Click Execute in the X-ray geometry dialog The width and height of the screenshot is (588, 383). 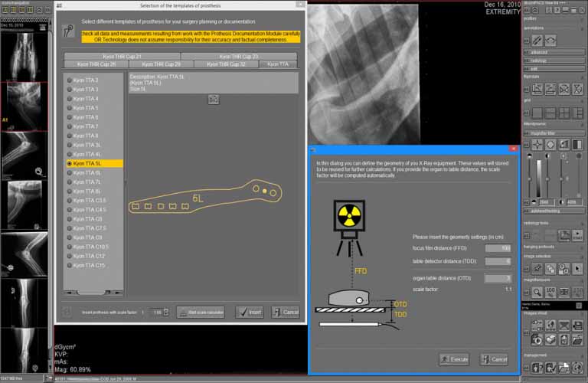tap(454, 359)
